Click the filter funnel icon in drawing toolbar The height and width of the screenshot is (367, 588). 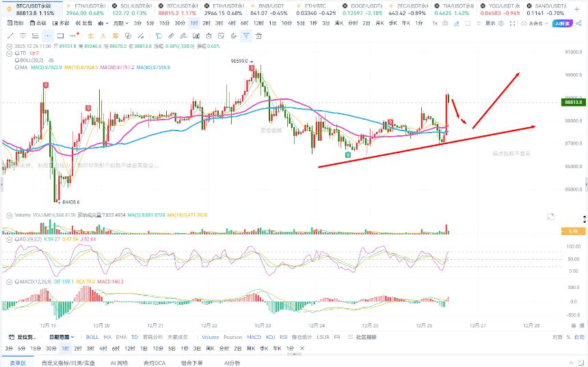pos(245,36)
